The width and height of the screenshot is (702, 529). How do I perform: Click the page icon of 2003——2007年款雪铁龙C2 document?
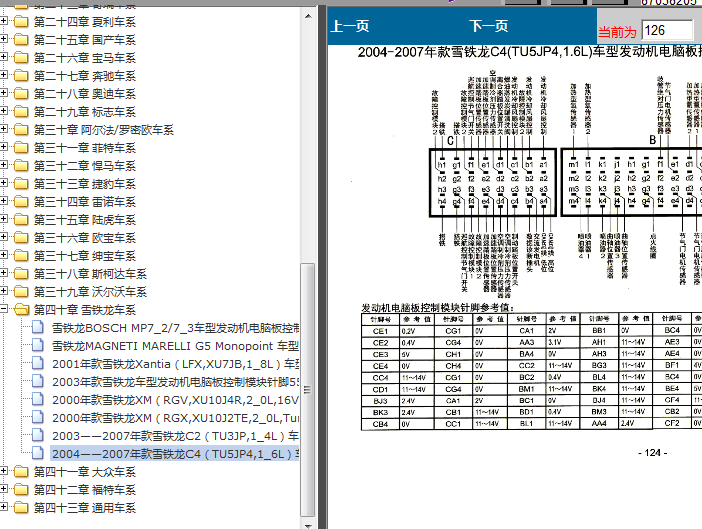pos(38,435)
